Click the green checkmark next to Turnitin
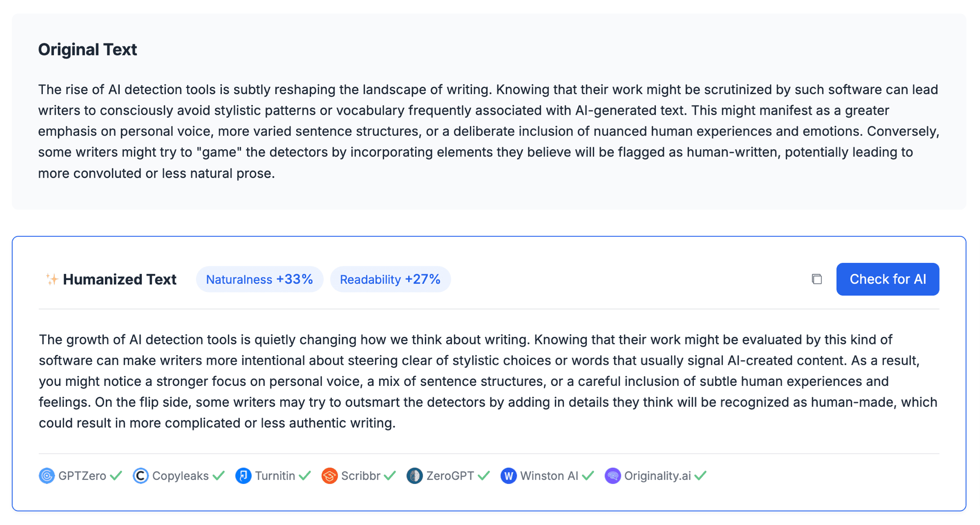 coord(305,476)
